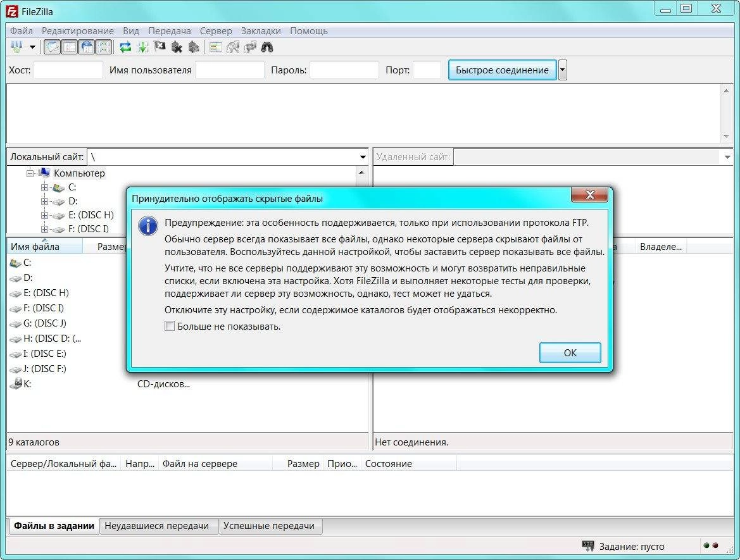Screen dimensions: 740x560
Task: Collapse the Компьютер tree node
Action: 30,173
